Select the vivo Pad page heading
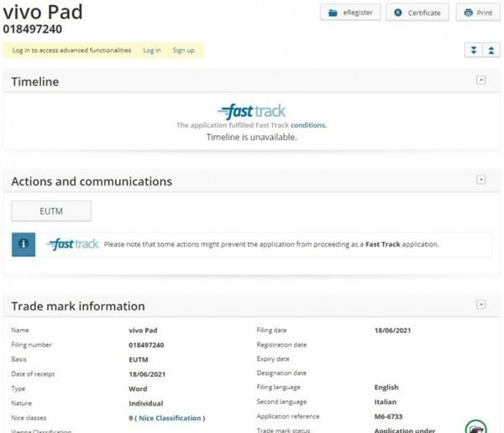The width and height of the screenshot is (504, 433). pyautogui.click(x=43, y=12)
